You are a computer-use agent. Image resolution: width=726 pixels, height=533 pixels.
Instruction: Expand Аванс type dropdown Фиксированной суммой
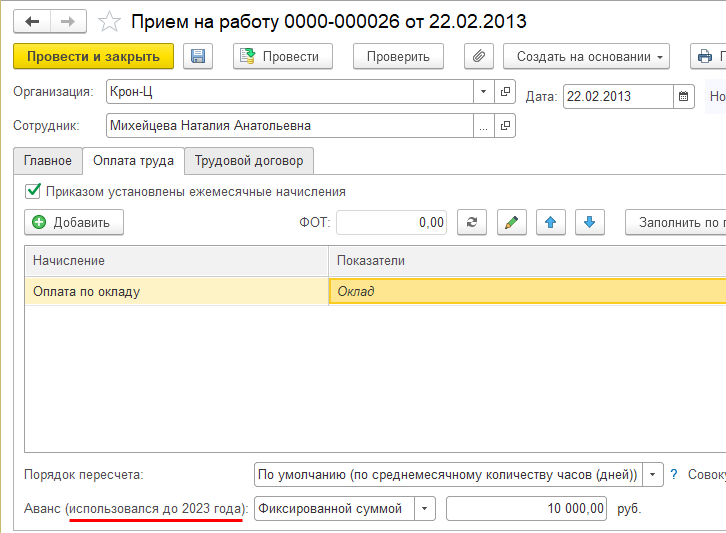click(425, 509)
